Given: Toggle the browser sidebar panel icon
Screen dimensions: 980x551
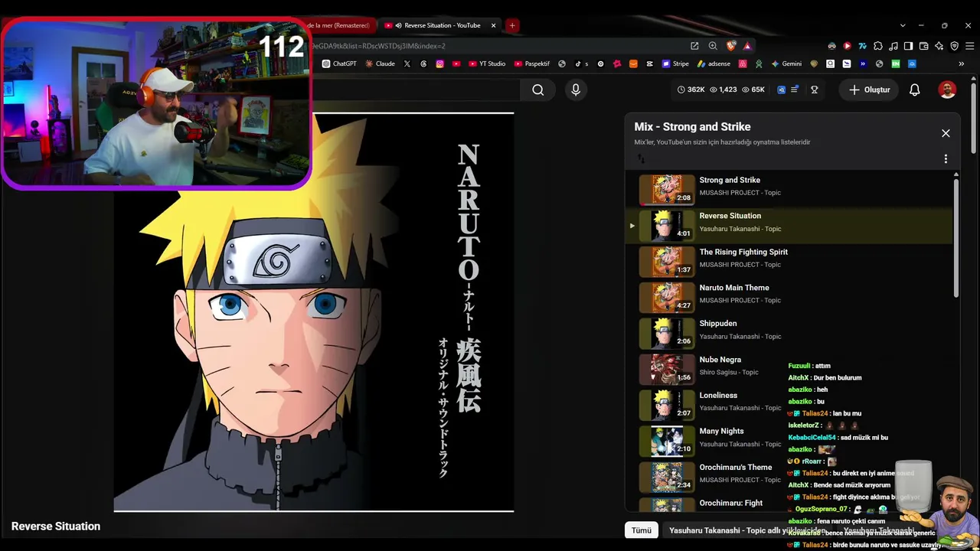Looking at the screenshot, I should tap(909, 46).
